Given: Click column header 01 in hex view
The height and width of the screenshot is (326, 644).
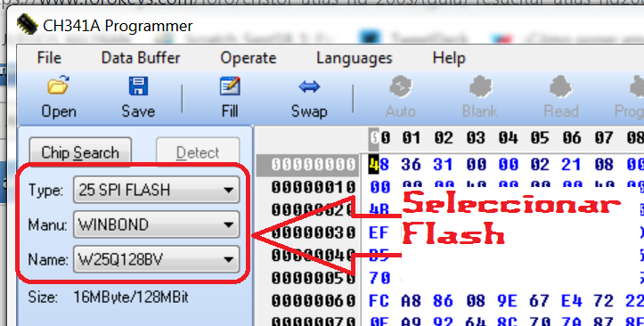Looking at the screenshot, I should tap(412, 137).
